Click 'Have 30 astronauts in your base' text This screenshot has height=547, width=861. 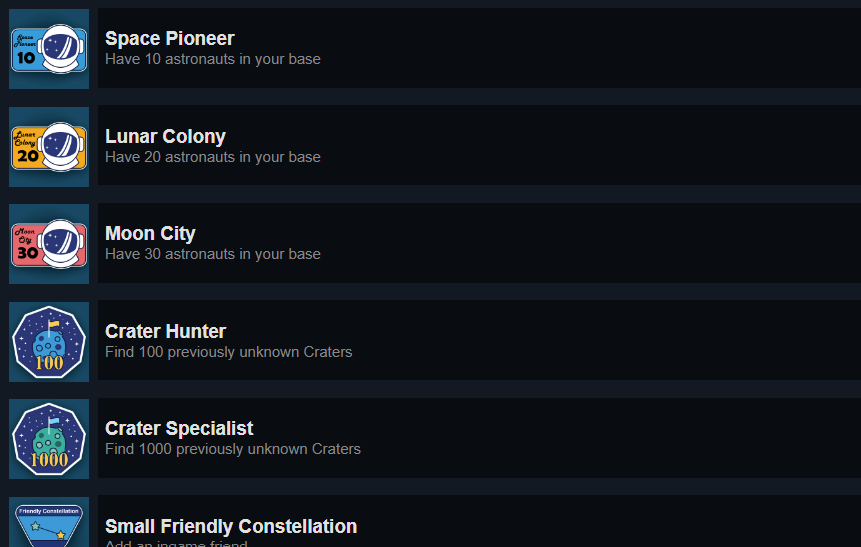click(213, 254)
